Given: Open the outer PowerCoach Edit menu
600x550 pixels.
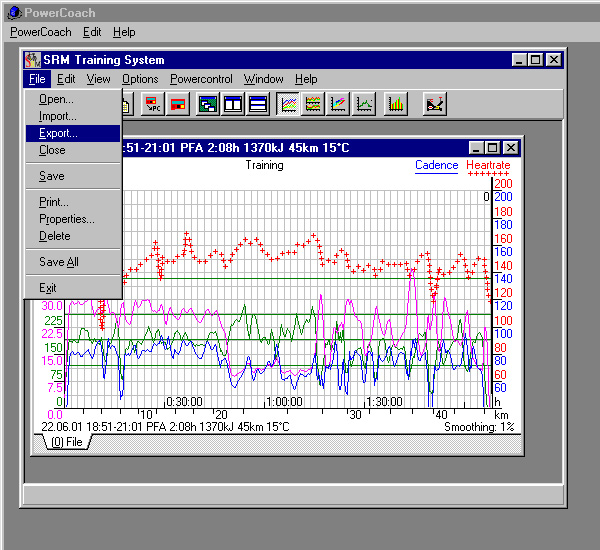Looking at the screenshot, I should pos(92,32).
